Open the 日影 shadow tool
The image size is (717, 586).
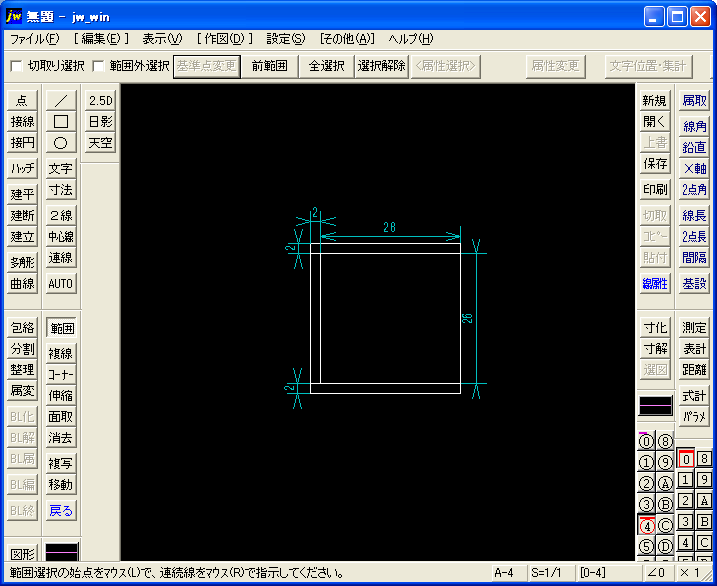pyautogui.click(x=100, y=122)
